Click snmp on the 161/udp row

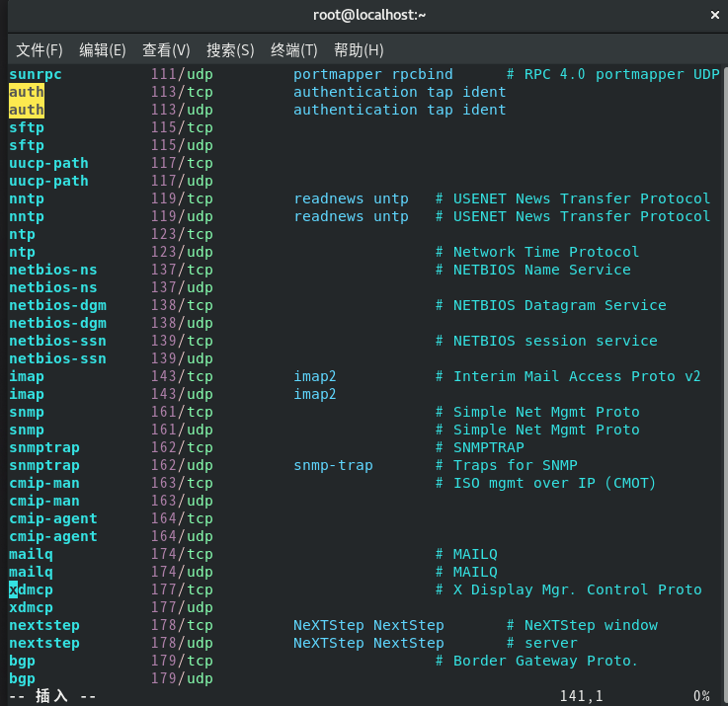click(27, 430)
